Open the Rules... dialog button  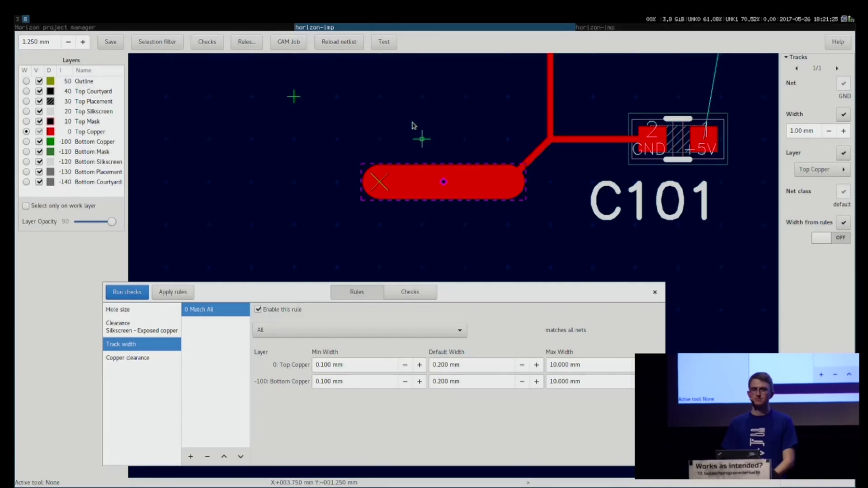[x=247, y=42]
